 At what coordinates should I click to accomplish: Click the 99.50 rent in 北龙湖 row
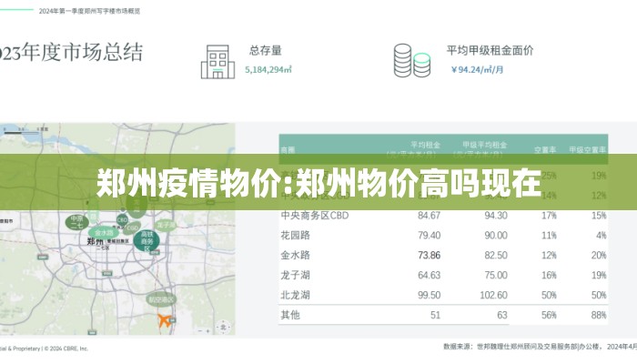click(x=429, y=296)
